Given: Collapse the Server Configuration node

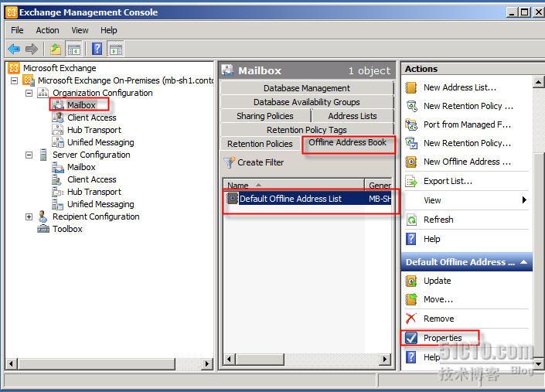Looking at the screenshot, I should tap(29, 155).
